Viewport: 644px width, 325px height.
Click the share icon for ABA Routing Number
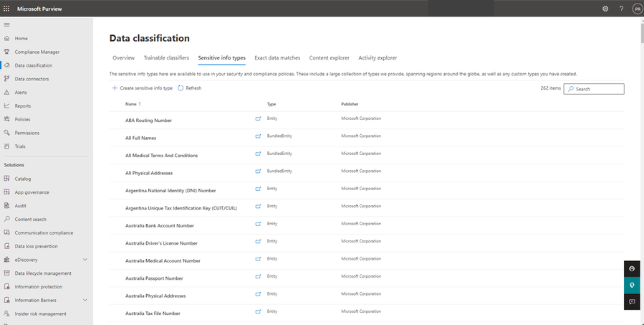pyautogui.click(x=259, y=120)
